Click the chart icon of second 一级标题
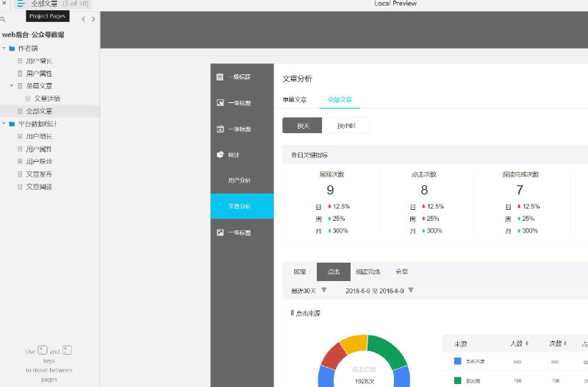This screenshot has width=588, height=387. pyautogui.click(x=220, y=102)
